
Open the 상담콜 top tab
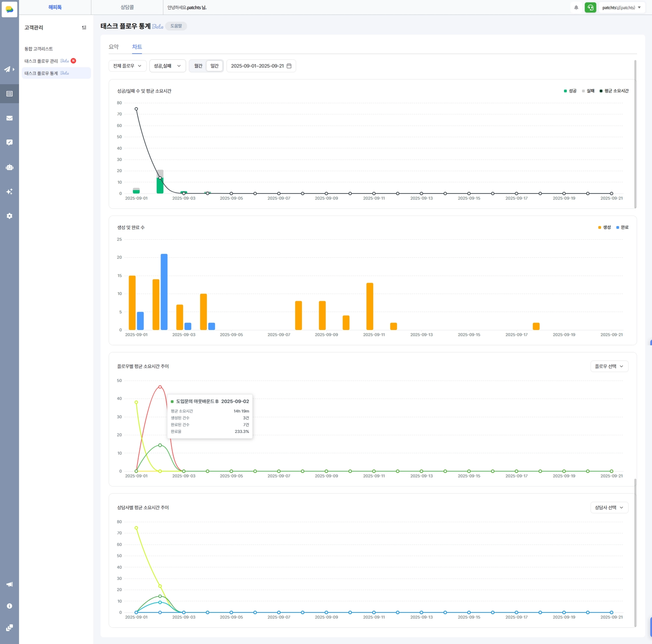[x=127, y=7]
